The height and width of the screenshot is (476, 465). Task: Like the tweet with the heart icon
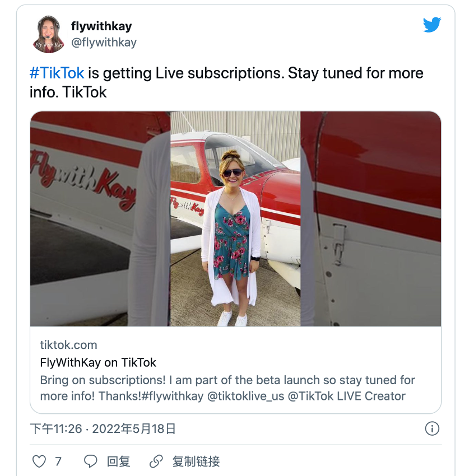pyautogui.click(x=39, y=461)
